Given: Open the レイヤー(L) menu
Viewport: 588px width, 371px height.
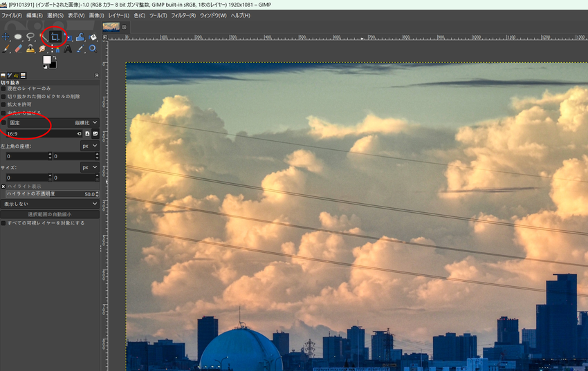Looking at the screenshot, I should coord(118,15).
